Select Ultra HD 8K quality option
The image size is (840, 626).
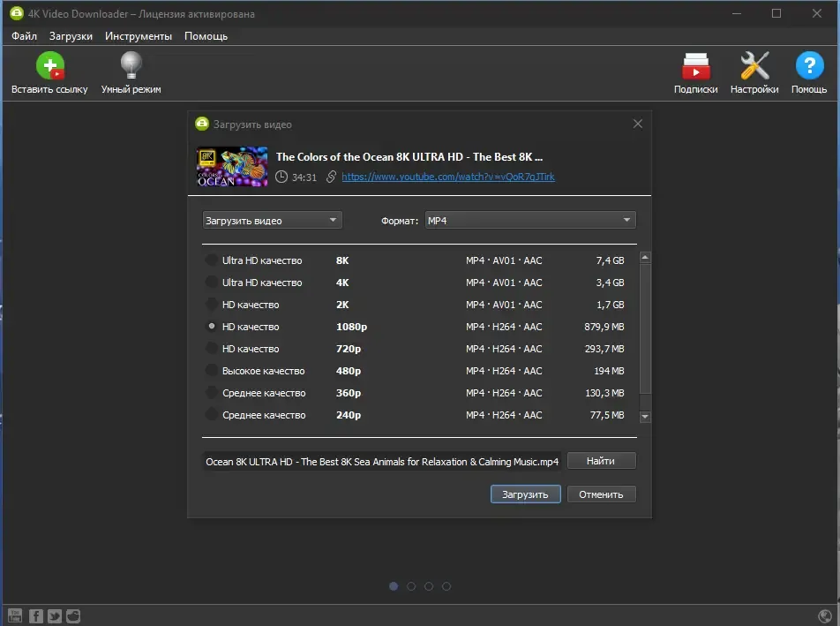click(212, 260)
